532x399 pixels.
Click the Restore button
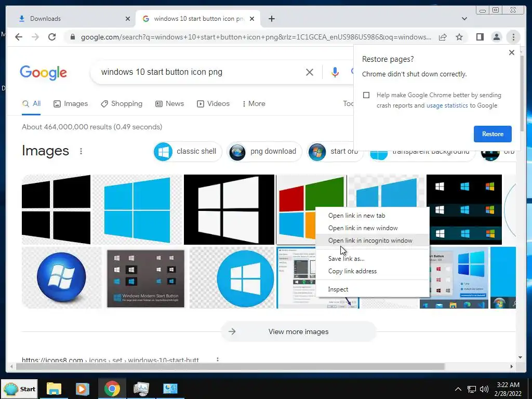(x=493, y=134)
